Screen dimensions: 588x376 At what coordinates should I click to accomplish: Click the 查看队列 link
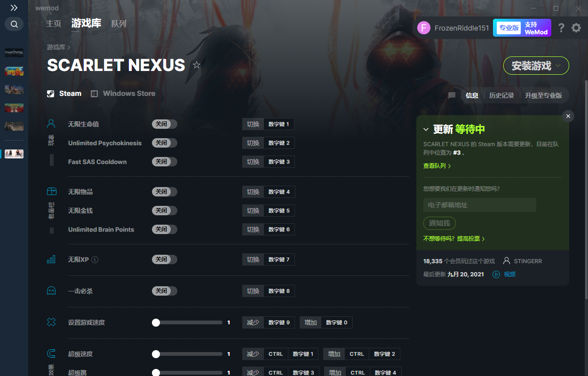tap(437, 166)
